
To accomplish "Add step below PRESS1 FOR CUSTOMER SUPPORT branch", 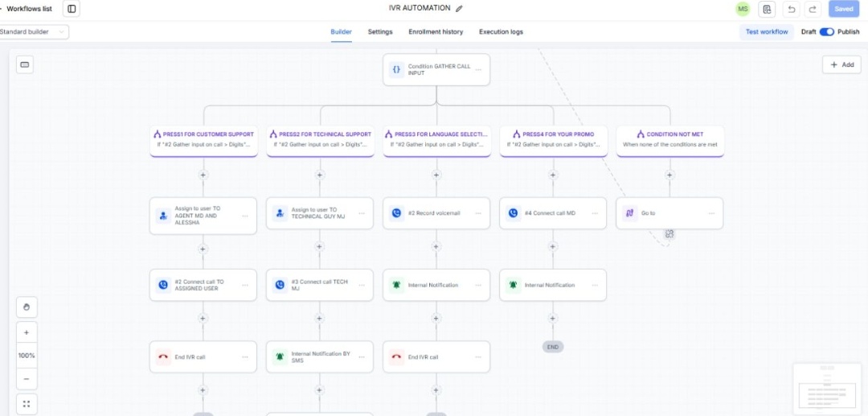I will (203, 175).
